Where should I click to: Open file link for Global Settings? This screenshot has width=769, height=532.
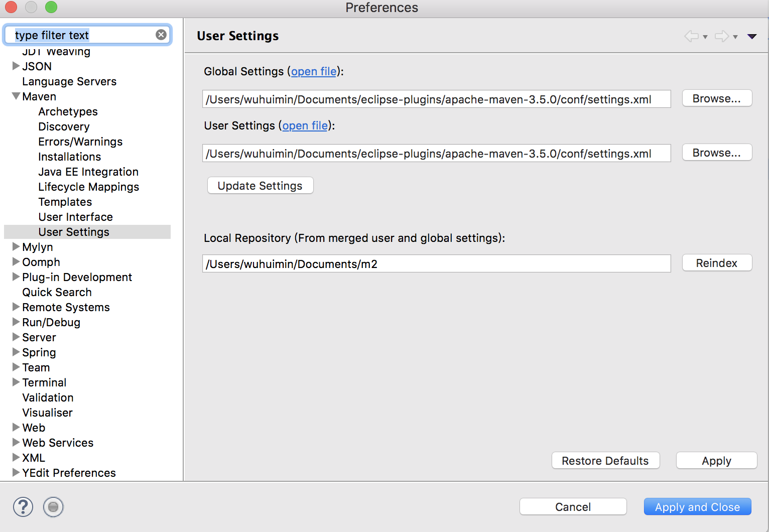click(314, 71)
